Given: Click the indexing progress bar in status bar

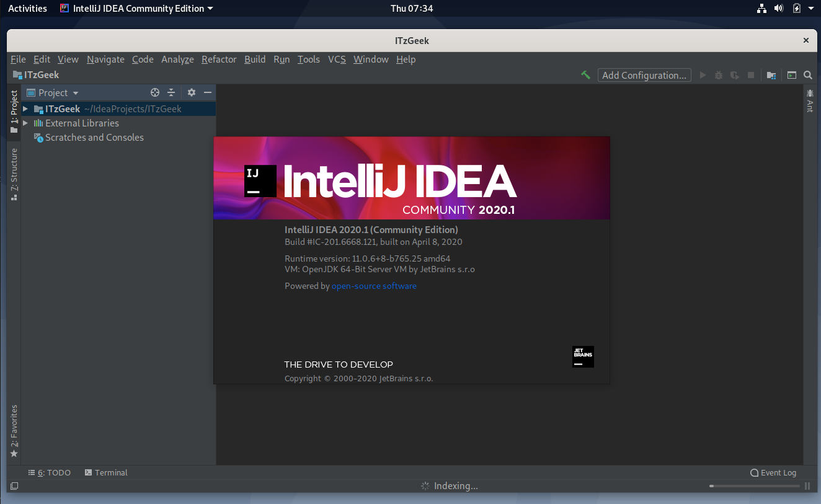Looking at the screenshot, I should click(x=755, y=486).
